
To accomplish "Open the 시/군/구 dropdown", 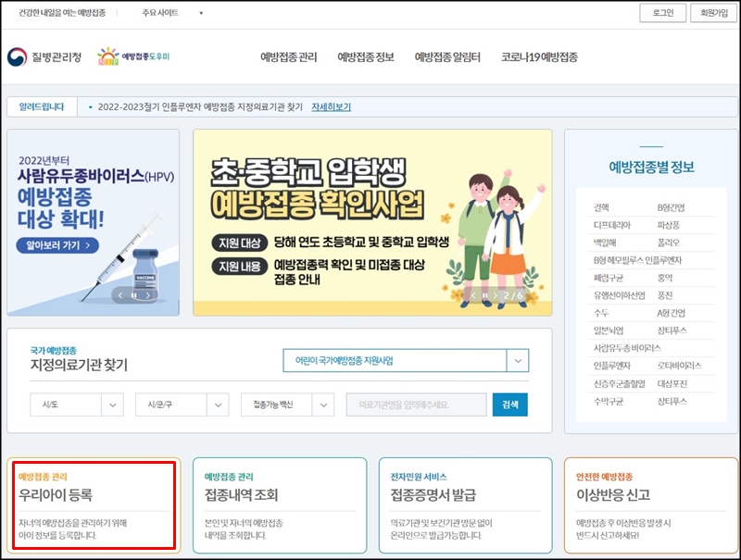I will coord(174,404).
